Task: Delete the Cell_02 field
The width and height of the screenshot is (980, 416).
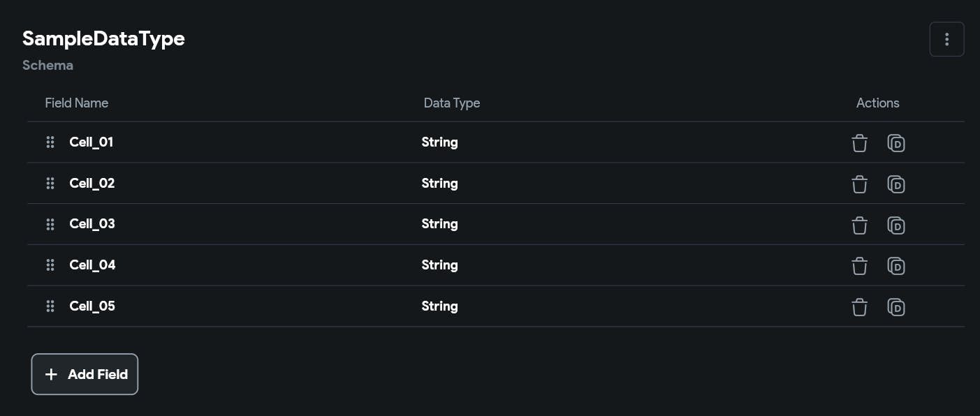Action: point(859,184)
